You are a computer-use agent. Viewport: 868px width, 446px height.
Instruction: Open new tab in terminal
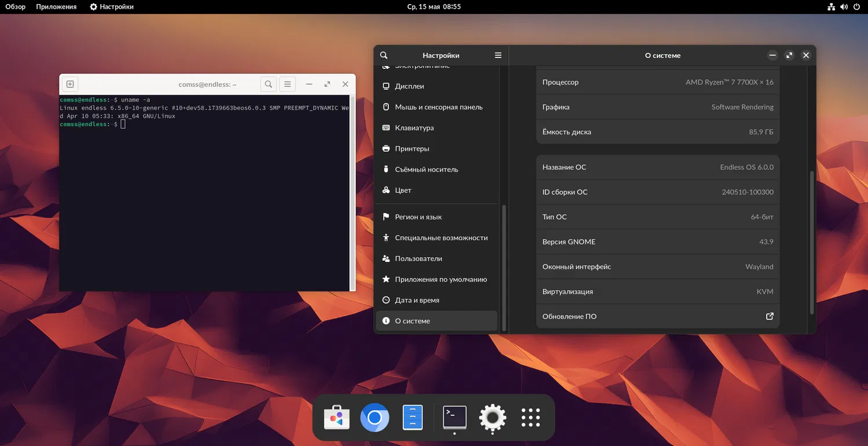click(70, 85)
